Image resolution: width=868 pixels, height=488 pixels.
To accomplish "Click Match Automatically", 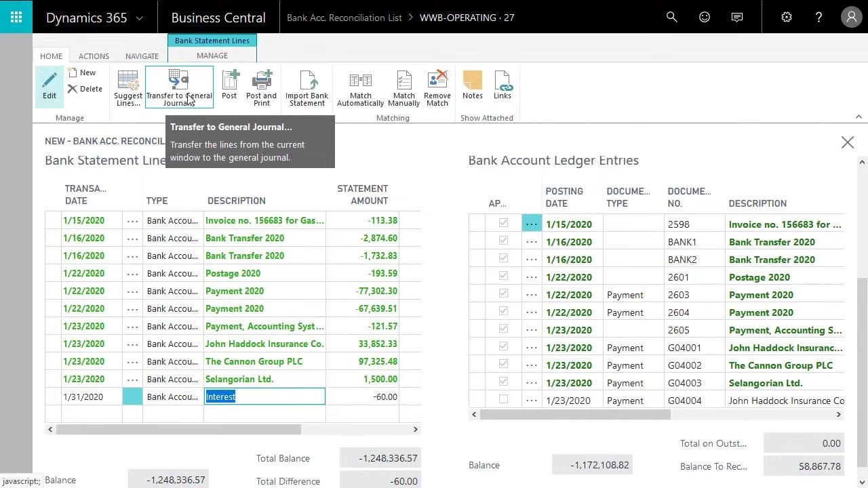I will coord(361,88).
